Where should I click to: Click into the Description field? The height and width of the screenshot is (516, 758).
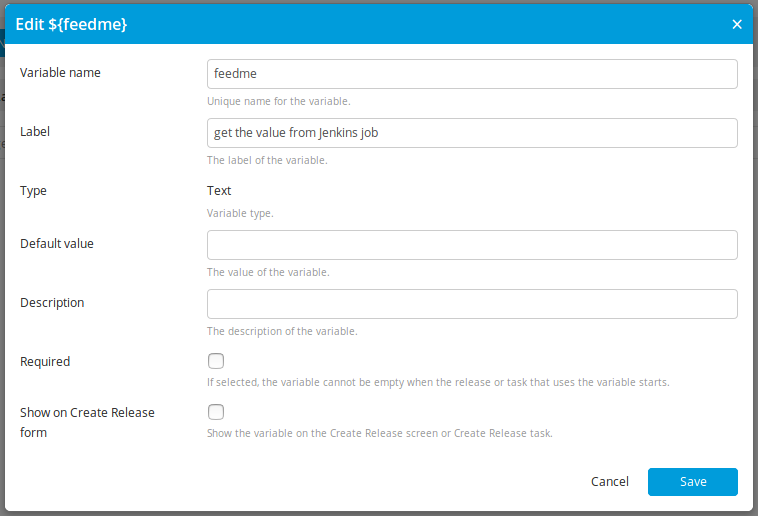coord(472,304)
